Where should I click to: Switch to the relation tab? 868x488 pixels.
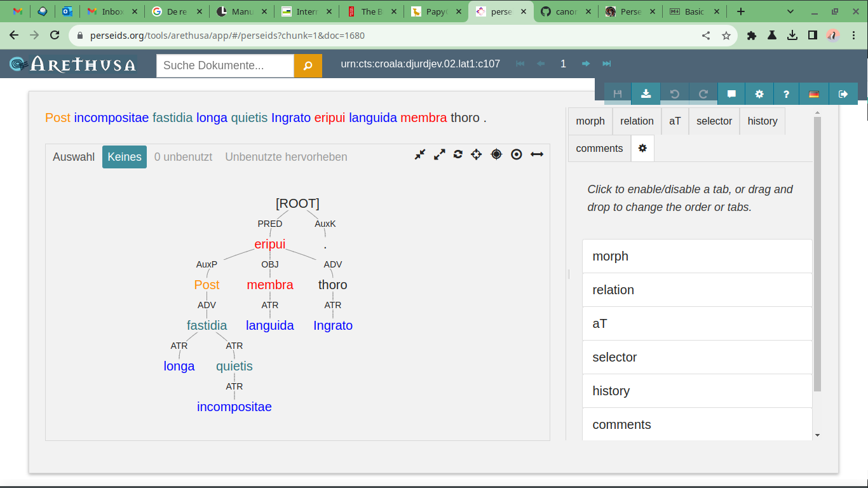637,121
